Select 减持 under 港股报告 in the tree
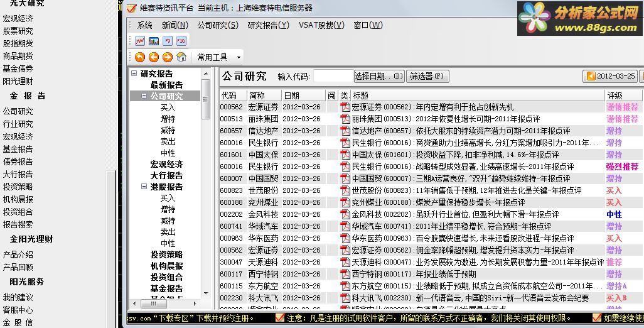Image resolution: width=644 pixels, height=328 pixels. 168,221
